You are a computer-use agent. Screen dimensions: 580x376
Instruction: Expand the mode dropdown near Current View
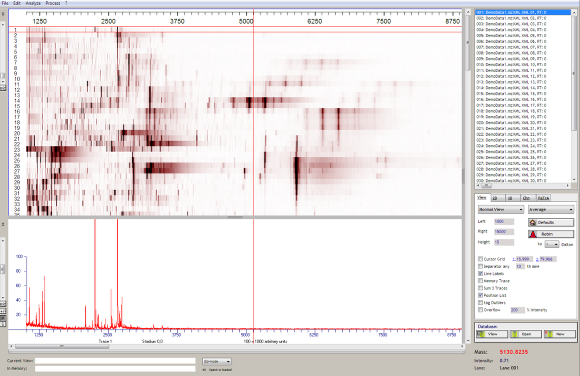click(x=217, y=361)
